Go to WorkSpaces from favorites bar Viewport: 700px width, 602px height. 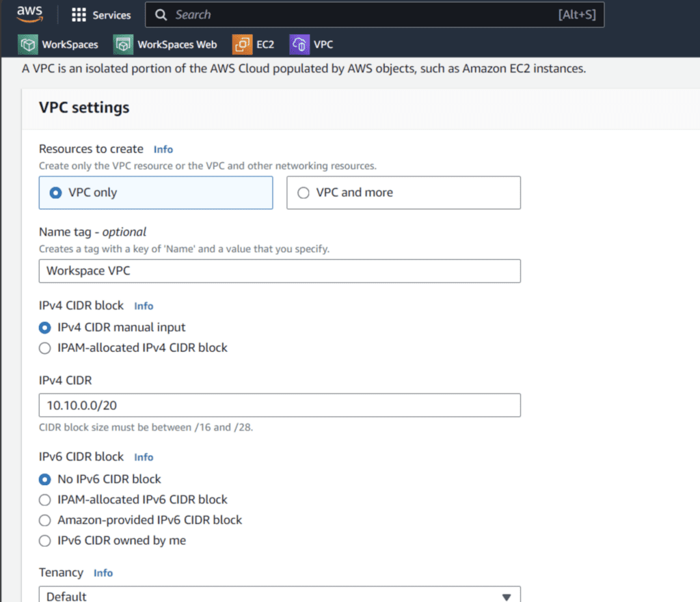[70, 44]
